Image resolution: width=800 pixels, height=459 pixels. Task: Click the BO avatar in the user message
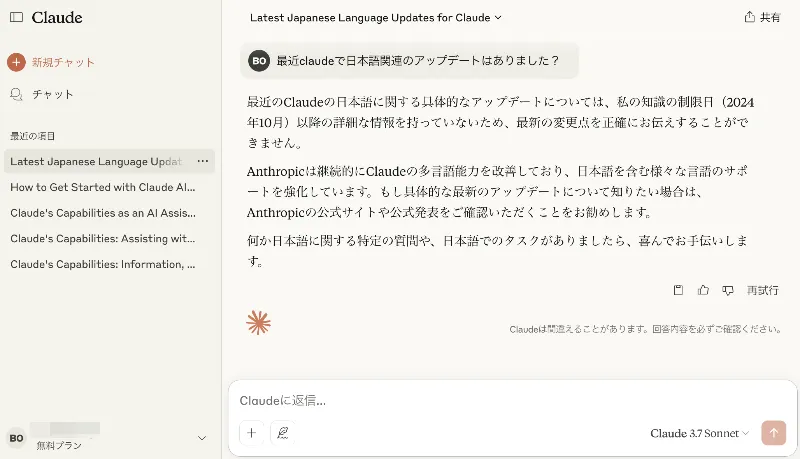[x=259, y=61]
